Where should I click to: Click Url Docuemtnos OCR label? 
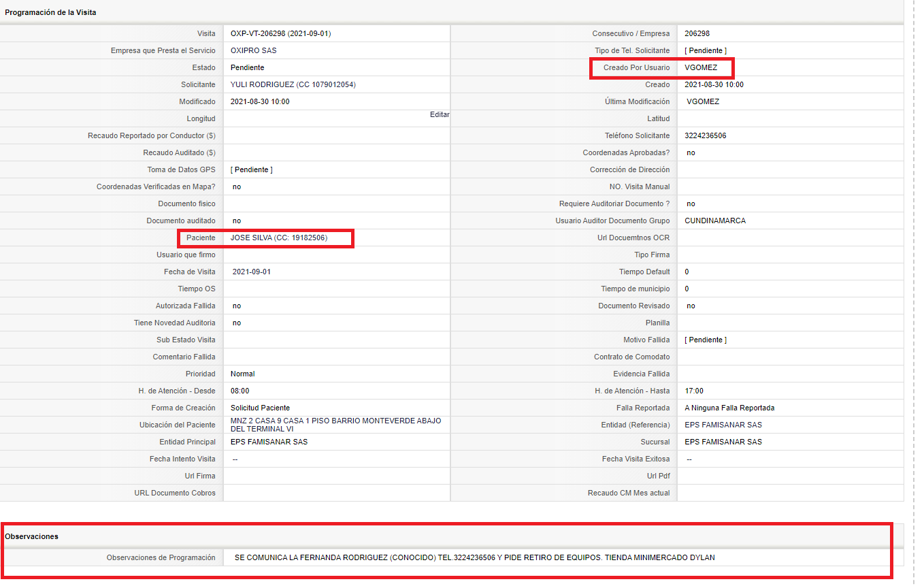point(633,238)
